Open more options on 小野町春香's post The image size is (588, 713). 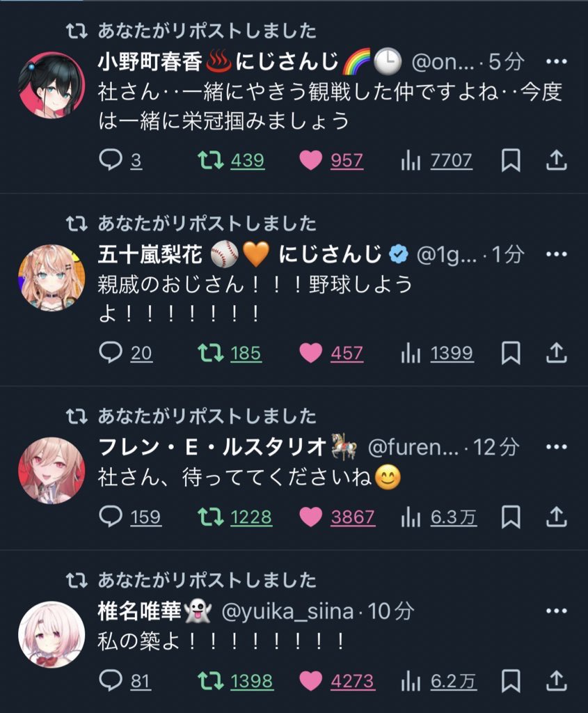pyautogui.click(x=556, y=61)
